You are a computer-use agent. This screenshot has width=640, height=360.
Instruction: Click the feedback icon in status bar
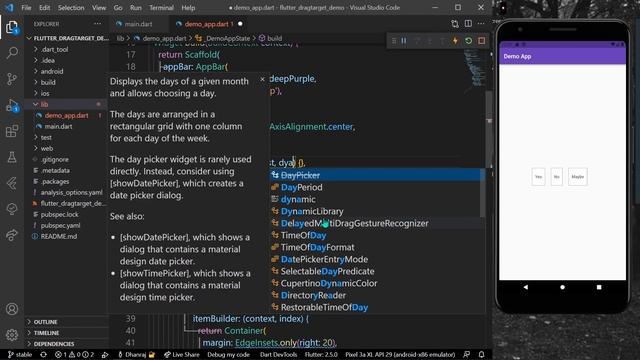(467, 354)
